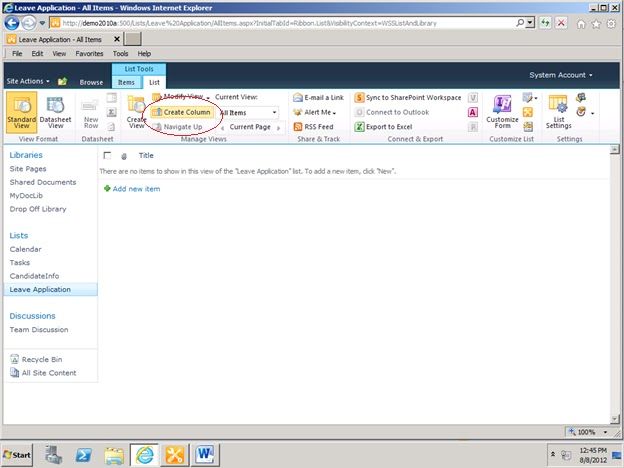Open Alert Me dropdown
Image resolution: width=624 pixels, height=468 pixels.
pos(315,112)
